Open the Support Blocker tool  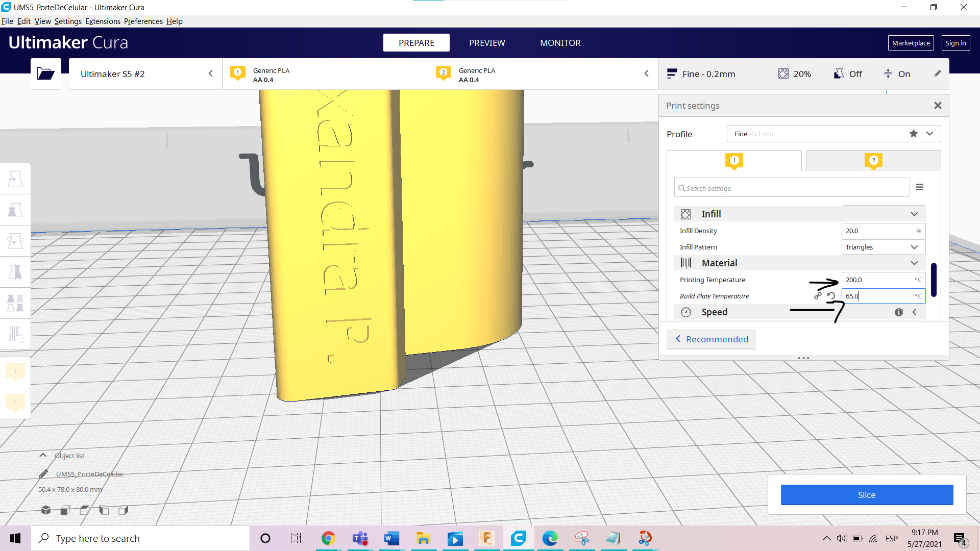point(15,334)
